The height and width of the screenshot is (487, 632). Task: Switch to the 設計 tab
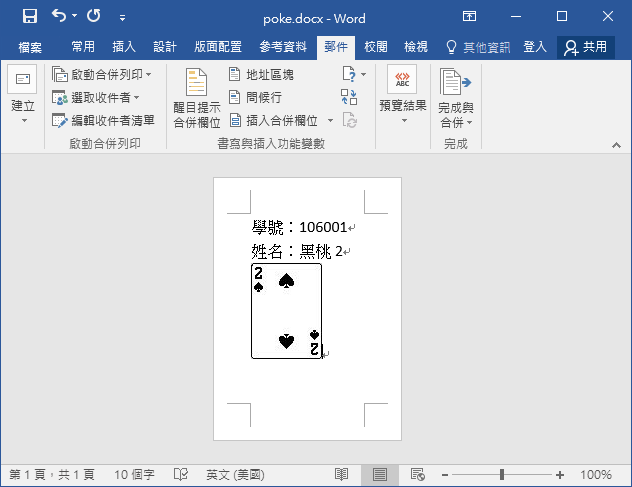coord(165,47)
